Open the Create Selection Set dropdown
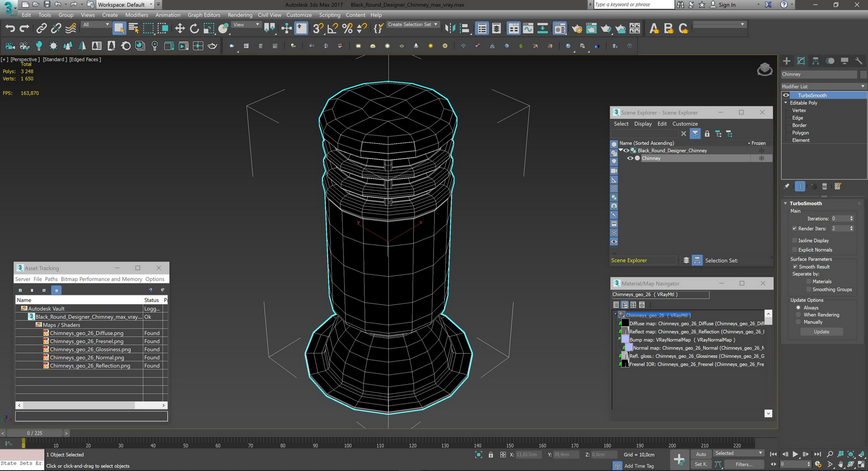Screen dimensions: 868x471 click(x=412, y=25)
